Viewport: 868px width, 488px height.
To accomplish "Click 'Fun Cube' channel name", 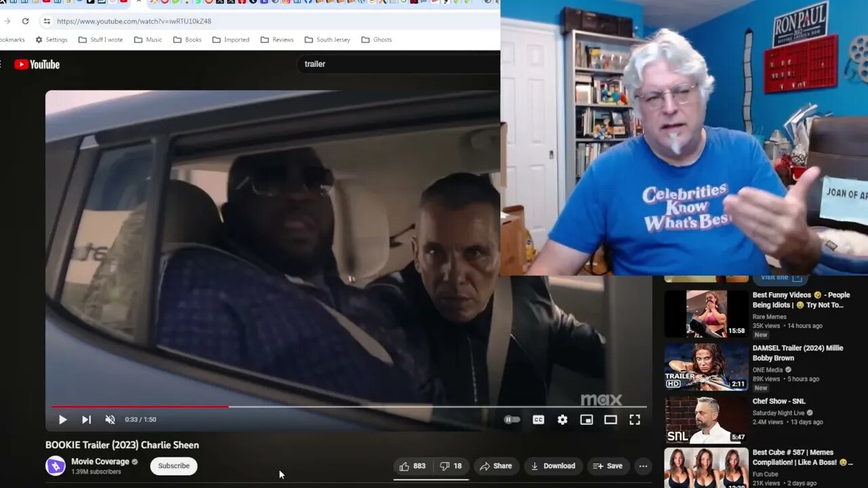I will point(766,474).
